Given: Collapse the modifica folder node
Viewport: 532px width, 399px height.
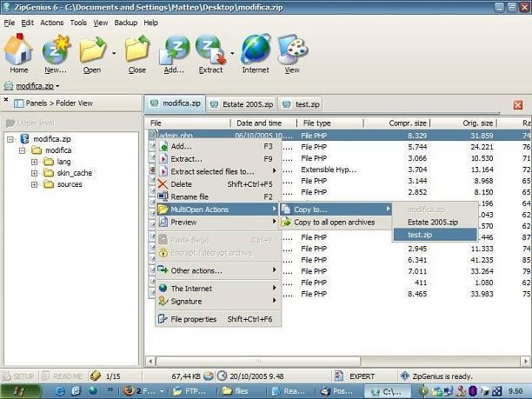Looking at the screenshot, I should click(x=23, y=150).
